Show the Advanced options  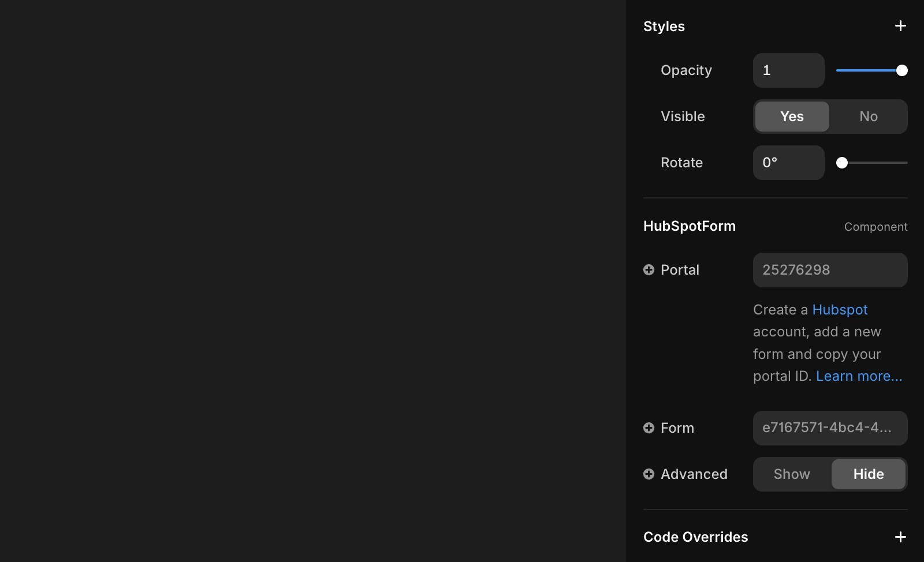pyautogui.click(x=791, y=474)
